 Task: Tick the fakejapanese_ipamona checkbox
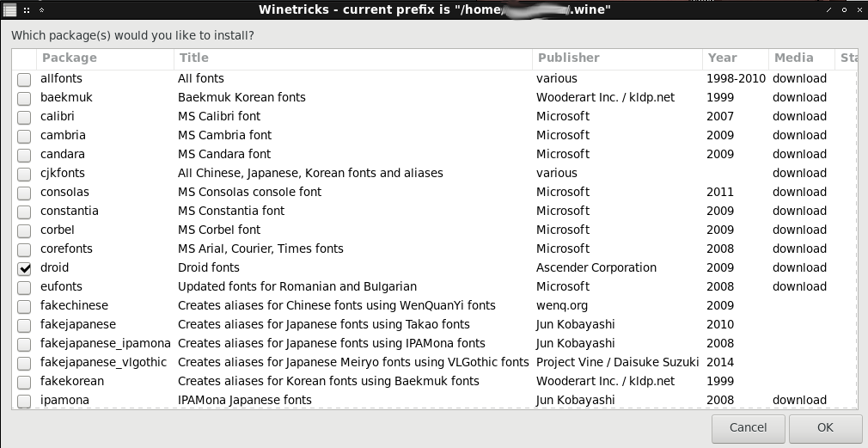pos(24,344)
